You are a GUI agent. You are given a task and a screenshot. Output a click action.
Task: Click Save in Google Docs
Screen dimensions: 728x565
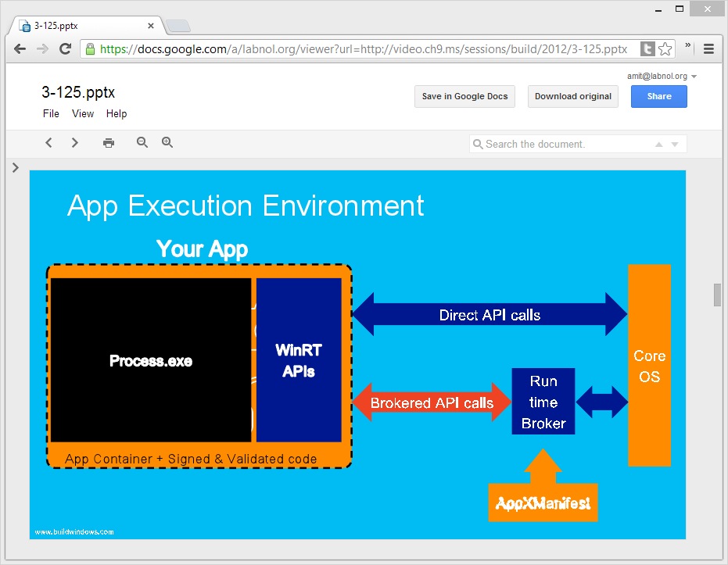[x=464, y=96]
